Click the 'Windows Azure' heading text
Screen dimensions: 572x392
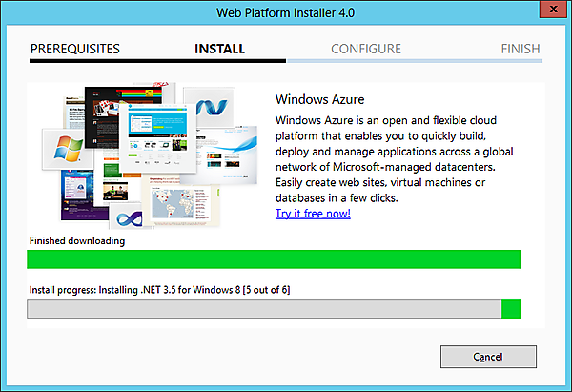(320, 99)
